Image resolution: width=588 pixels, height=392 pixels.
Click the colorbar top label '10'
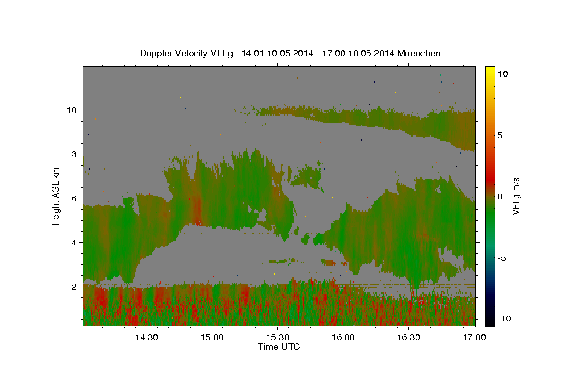(502, 74)
